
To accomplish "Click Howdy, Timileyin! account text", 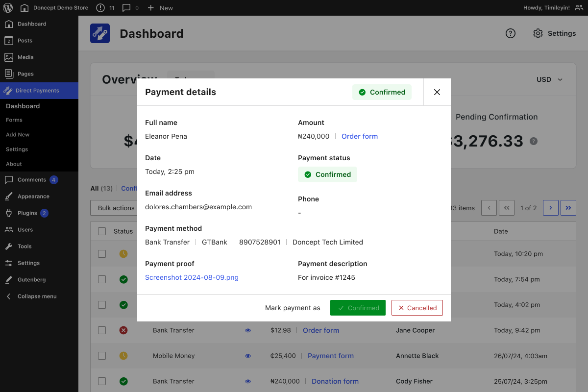I will coord(546,8).
